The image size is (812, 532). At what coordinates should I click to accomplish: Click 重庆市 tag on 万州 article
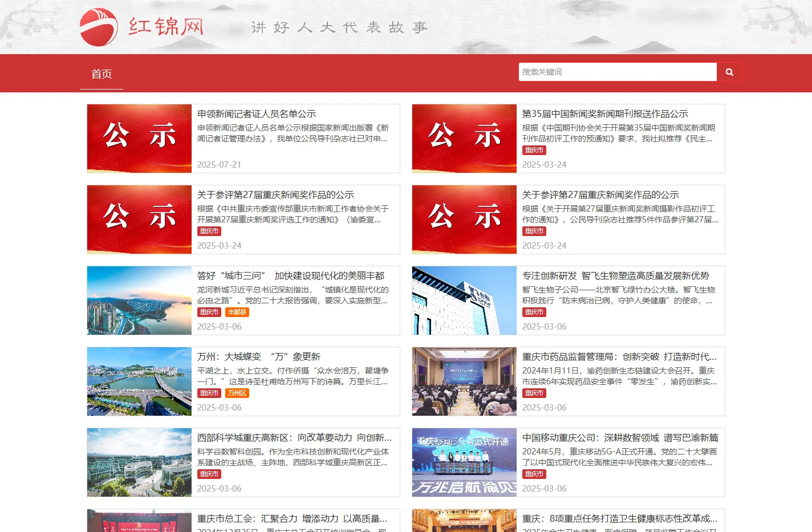point(209,393)
